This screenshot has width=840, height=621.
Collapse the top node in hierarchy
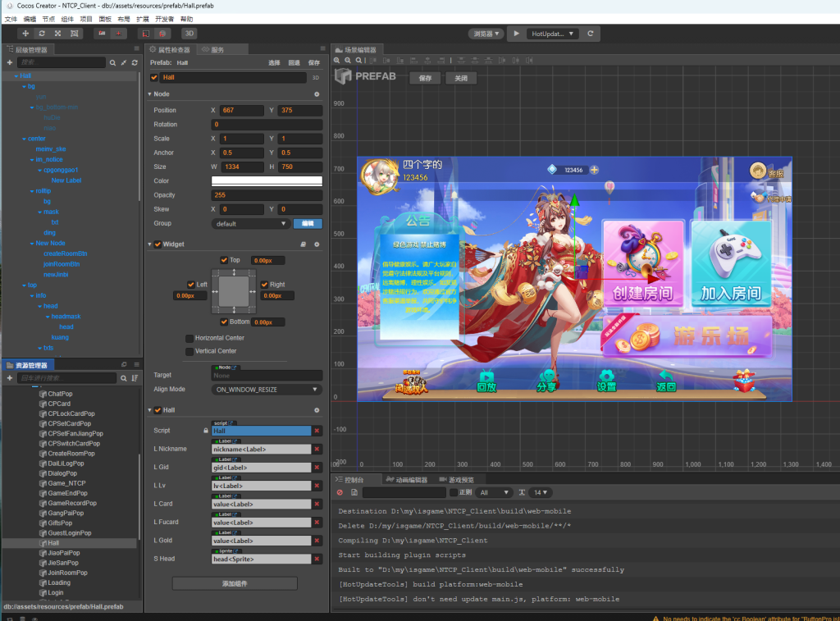point(24,285)
